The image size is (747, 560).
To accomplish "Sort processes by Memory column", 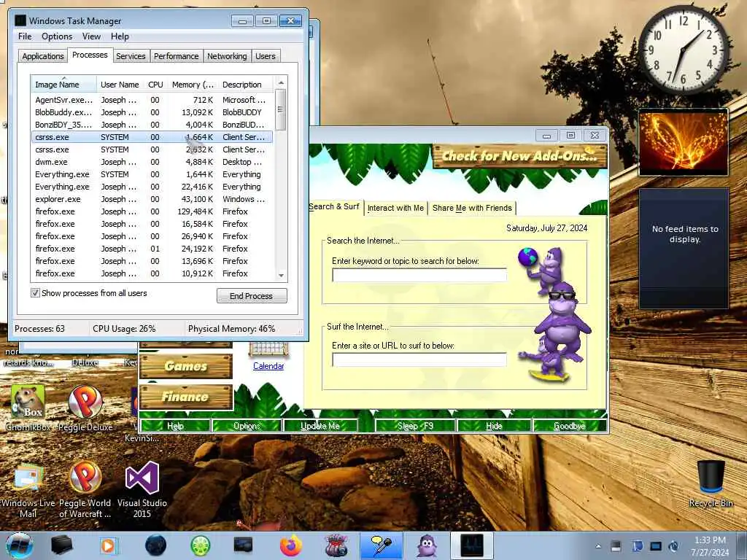I will (x=193, y=85).
